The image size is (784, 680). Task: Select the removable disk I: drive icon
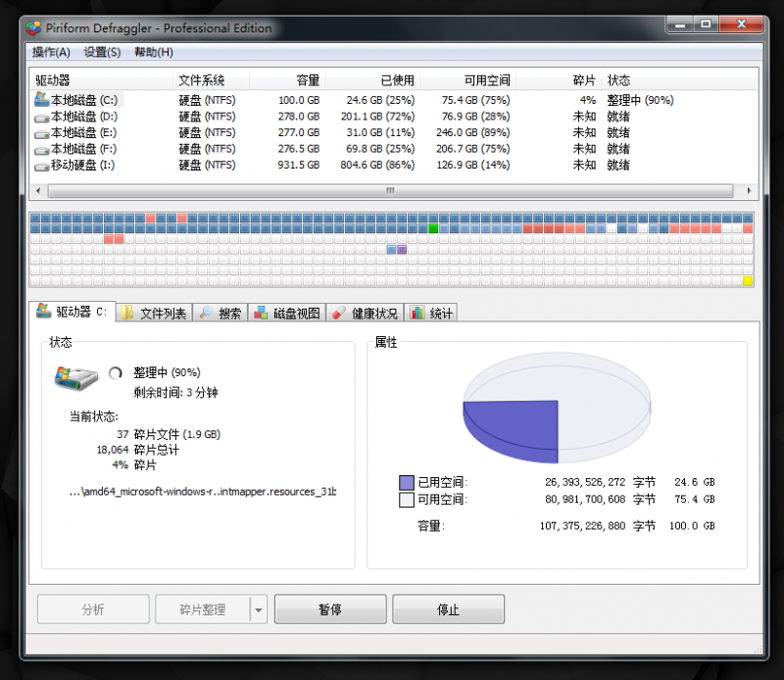(41, 167)
